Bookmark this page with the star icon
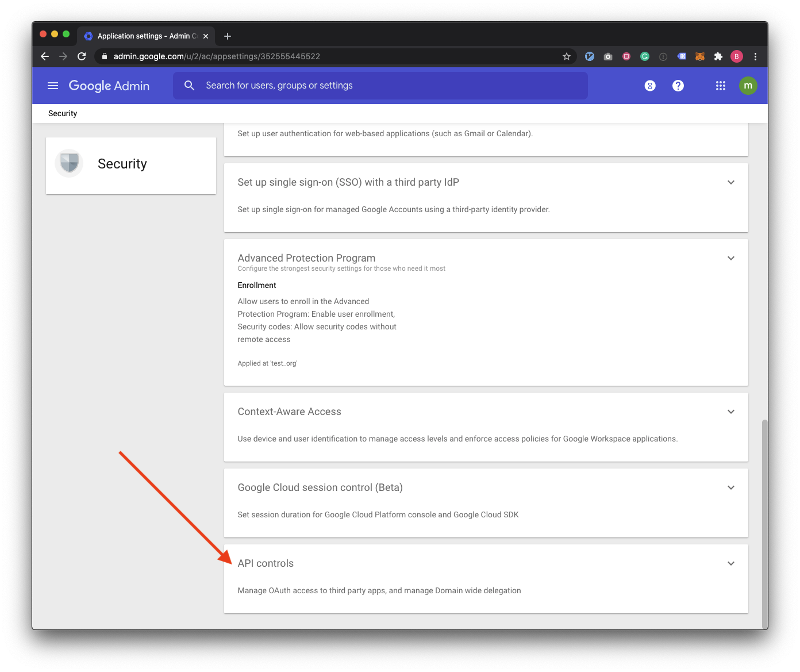 coord(567,56)
